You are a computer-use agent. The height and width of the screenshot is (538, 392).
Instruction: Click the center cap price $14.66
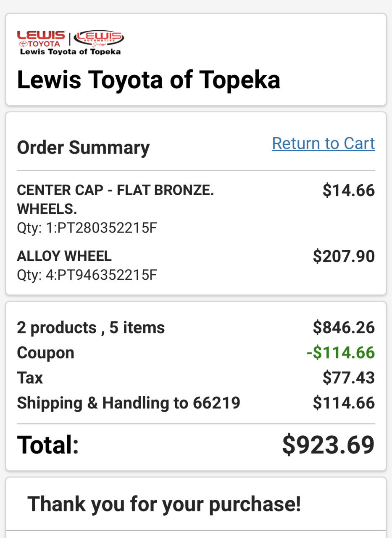pos(349,191)
